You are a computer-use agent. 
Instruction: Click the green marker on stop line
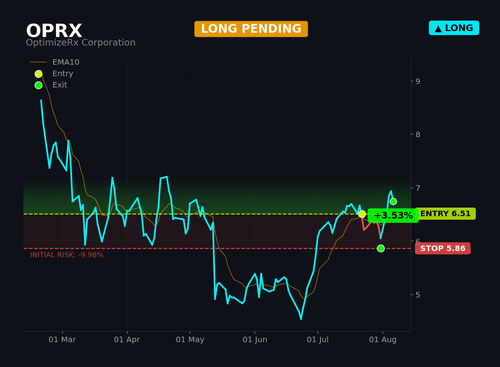coord(381,248)
